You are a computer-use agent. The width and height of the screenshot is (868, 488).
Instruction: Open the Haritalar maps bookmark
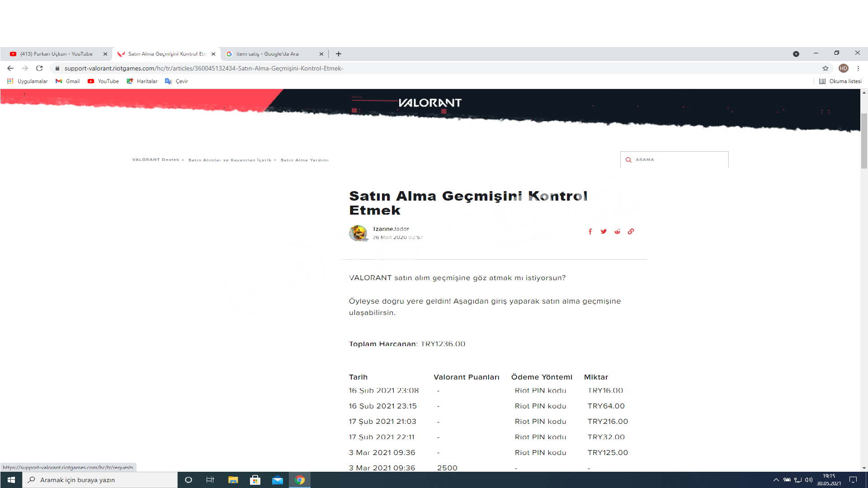click(x=142, y=81)
